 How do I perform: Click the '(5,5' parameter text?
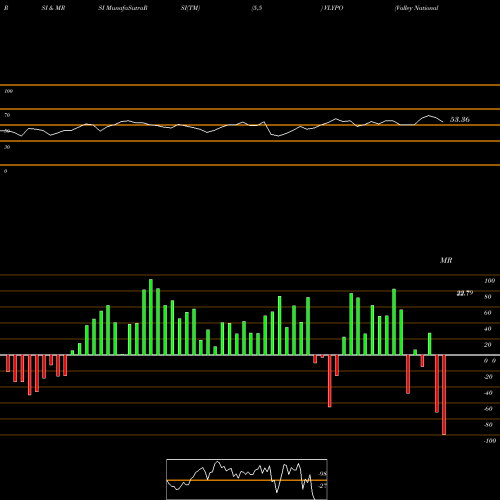(257, 8)
